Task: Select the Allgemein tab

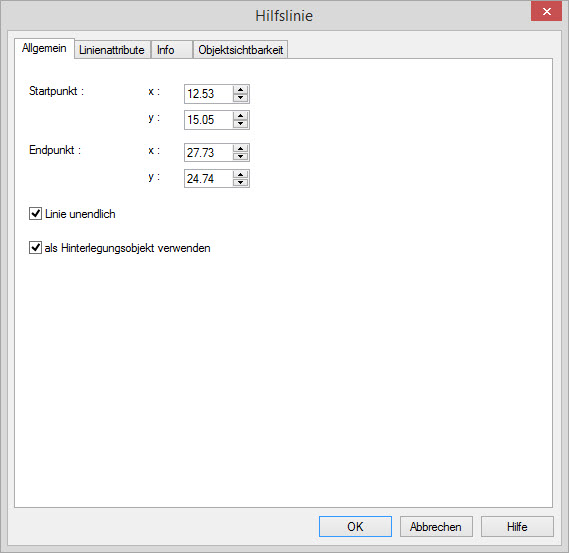Action: [x=44, y=48]
